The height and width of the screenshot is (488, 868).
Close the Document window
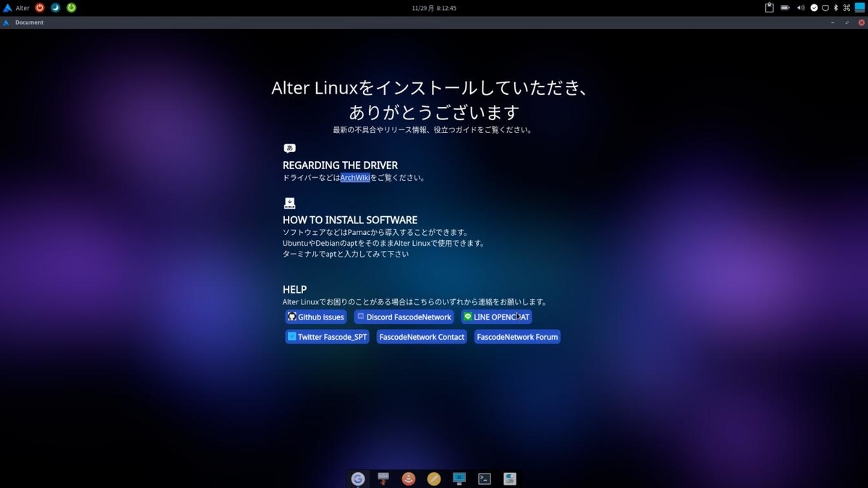tap(861, 22)
